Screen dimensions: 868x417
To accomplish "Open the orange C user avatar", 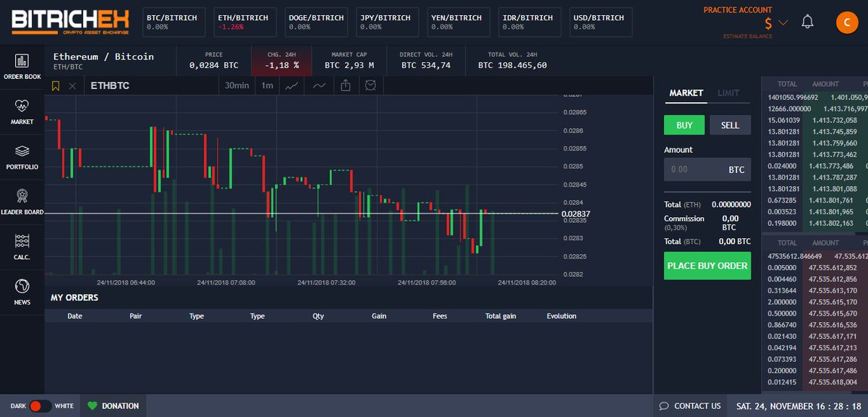I will (847, 22).
